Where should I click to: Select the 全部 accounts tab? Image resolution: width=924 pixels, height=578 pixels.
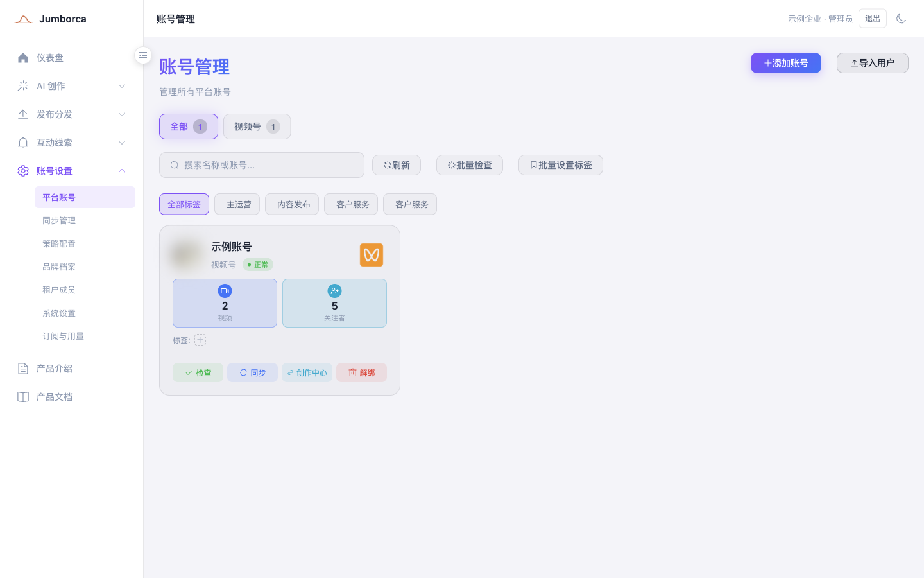pyautogui.click(x=189, y=127)
